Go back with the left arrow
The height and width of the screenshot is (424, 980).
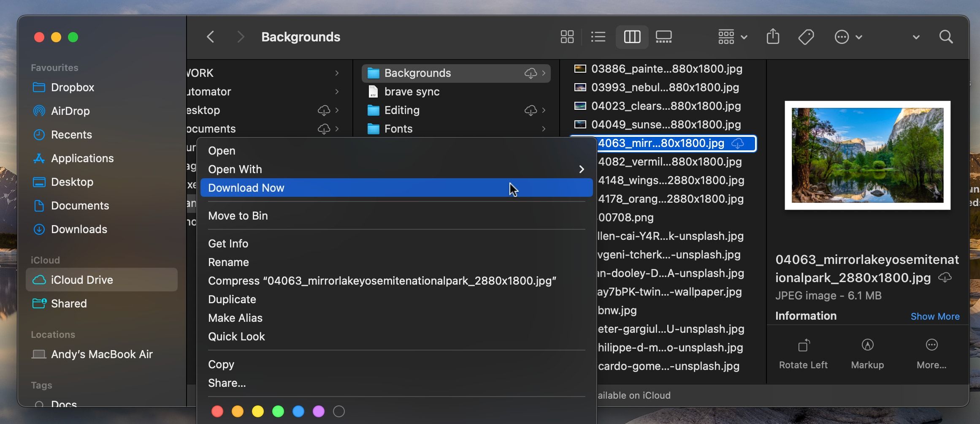(x=211, y=37)
